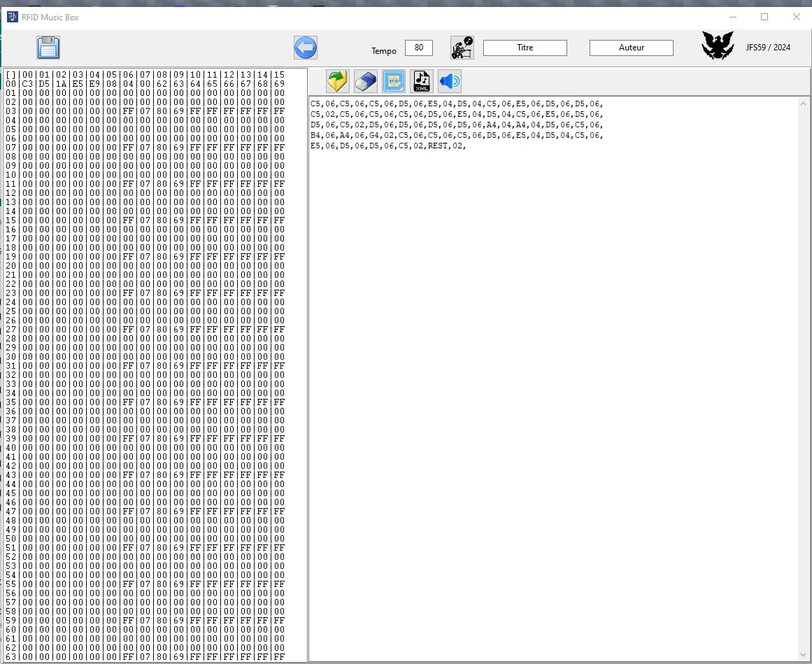Viewport: 812px width, 664px height.
Task: Click row label 07 in the hex dump
Action: [x=11, y=147]
